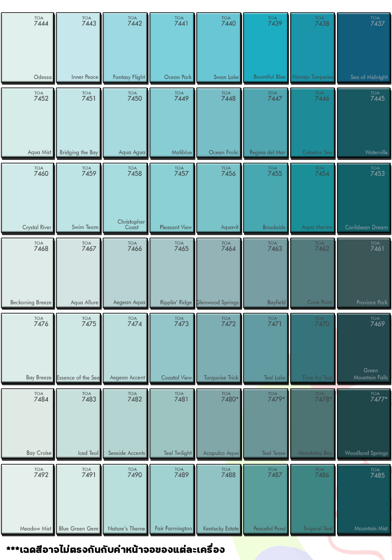Screen dimensions: 392x560
Task: Pick the Bridging the Bay 7451 swatch
Action: (x=78, y=123)
